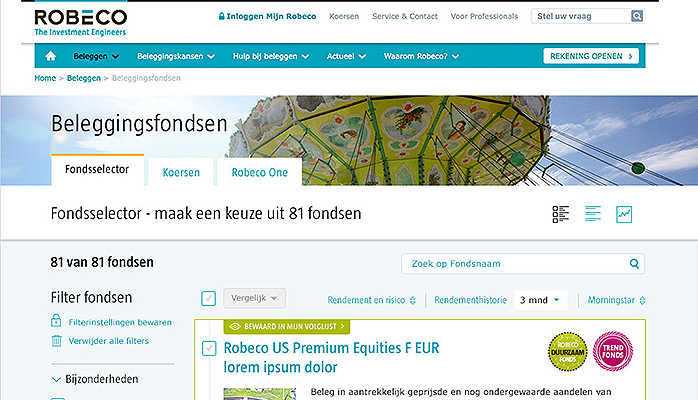Click Filterinstellingen bewaren link
The image size is (698, 400).
tap(120, 322)
